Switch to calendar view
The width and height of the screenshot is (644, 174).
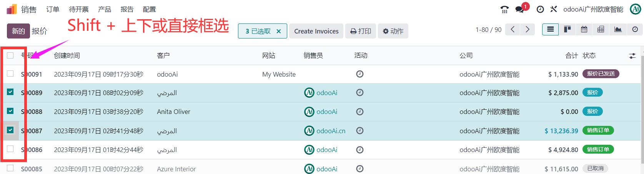(x=584, y=29)
